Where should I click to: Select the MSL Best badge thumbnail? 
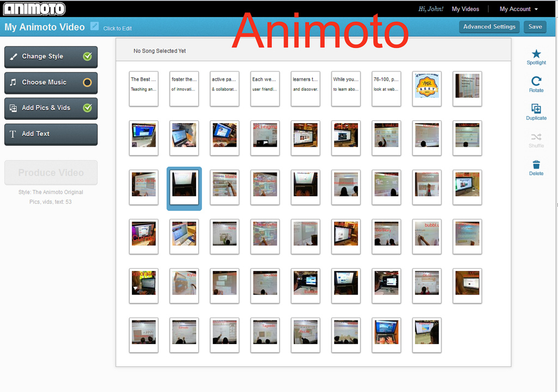427,88
